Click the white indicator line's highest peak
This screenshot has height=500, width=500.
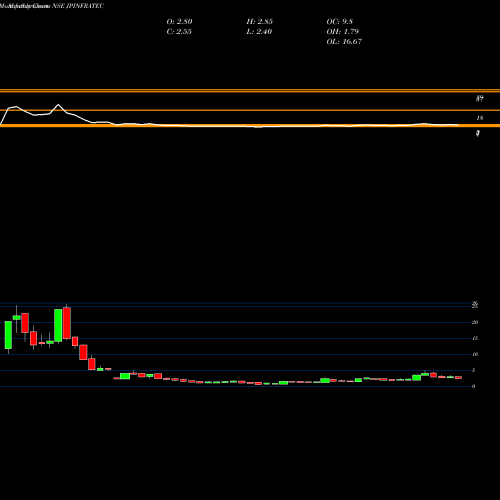point(59,105)
